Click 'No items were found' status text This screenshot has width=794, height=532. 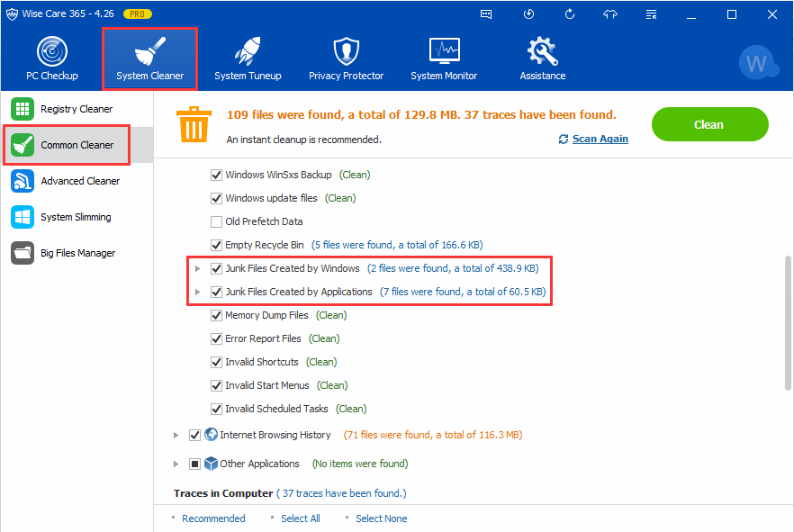(360, 464)
